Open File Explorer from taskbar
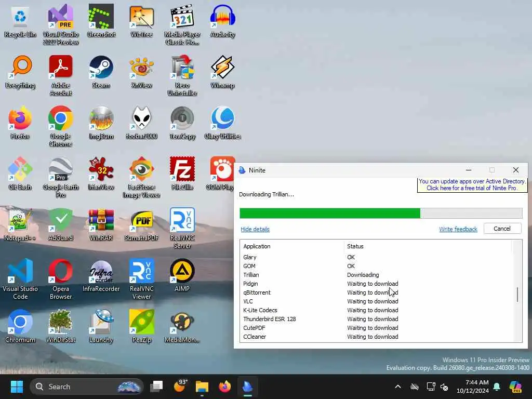 click(x=202, y=387)
